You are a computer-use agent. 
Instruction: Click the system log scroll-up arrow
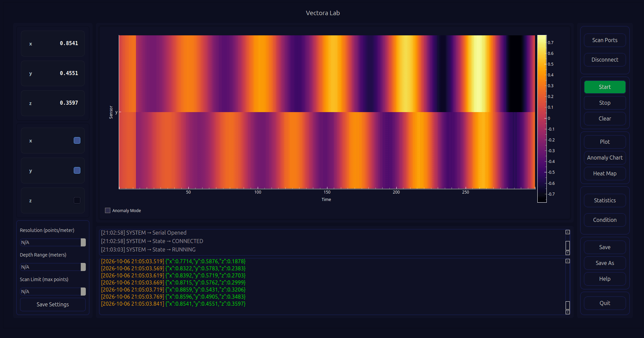click(568, 232)
